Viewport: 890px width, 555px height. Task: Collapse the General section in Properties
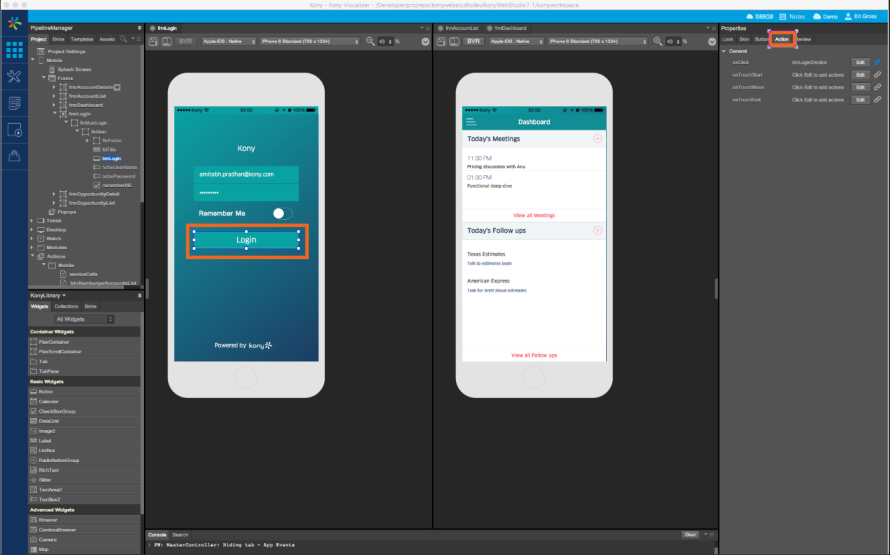click(724, 51)
